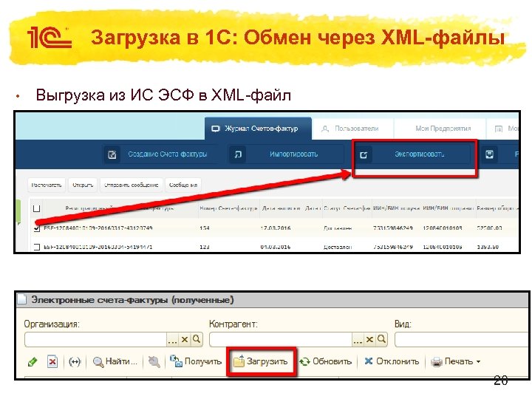Click the Получить toolbar button
Viewport: 532px width, 399px height.
pyautogui.click(x=196, y=361)
